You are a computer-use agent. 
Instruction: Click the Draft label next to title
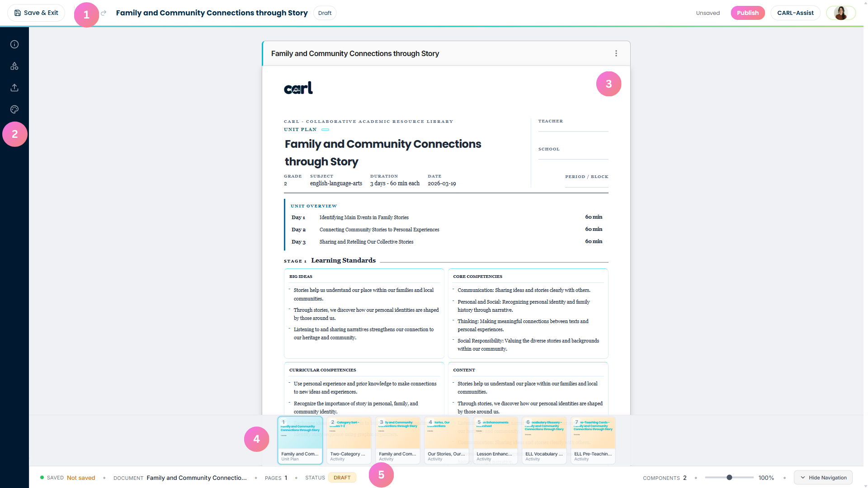tap(325, 13)
